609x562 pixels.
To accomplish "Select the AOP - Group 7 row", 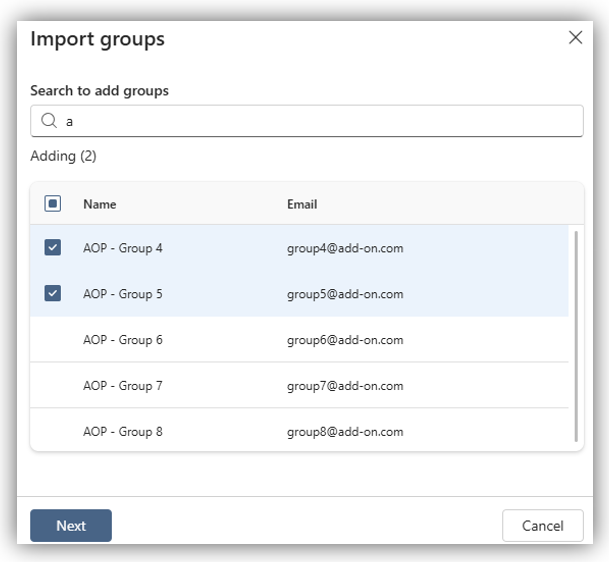I will [x=123, y=386].
